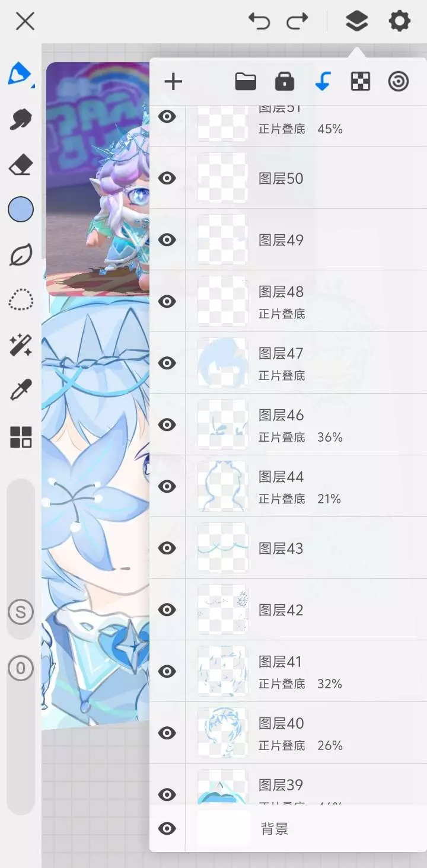Open the four-square grid tool icon

21,437
